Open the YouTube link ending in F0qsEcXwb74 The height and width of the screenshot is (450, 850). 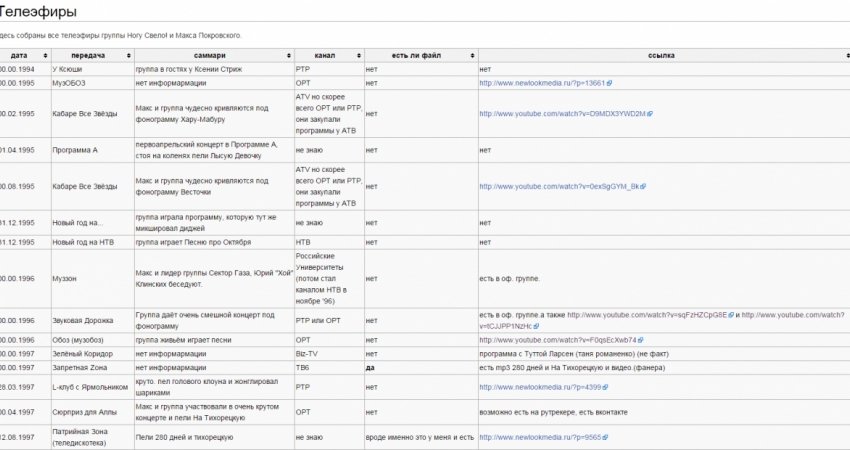click(557, 340)
